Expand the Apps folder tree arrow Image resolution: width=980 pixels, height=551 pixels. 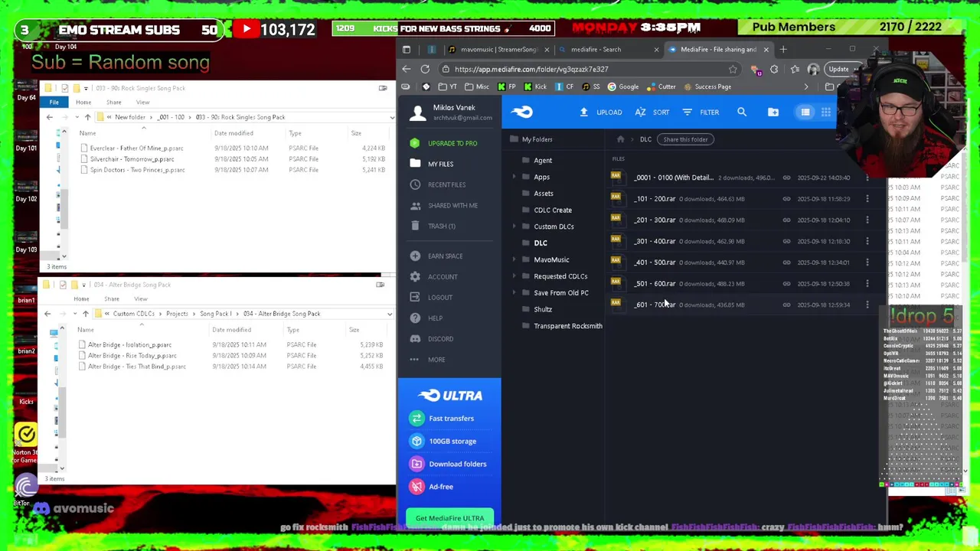click(514, 177)
